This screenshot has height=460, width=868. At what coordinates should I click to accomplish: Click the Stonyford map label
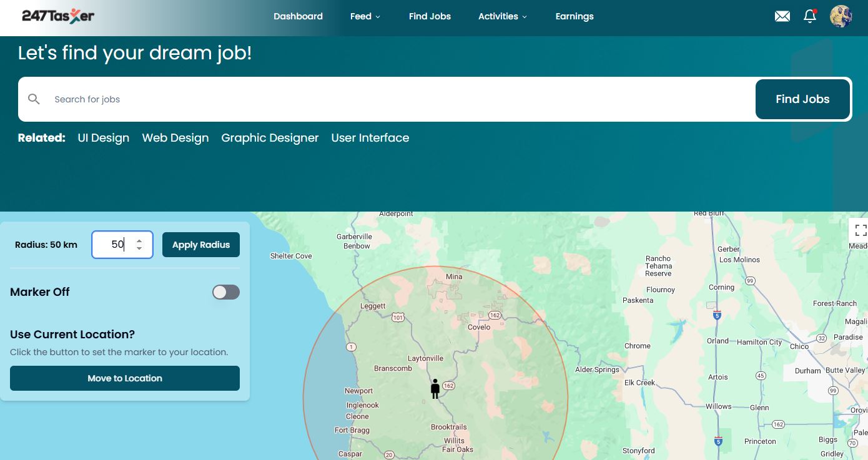click(639, 451)
